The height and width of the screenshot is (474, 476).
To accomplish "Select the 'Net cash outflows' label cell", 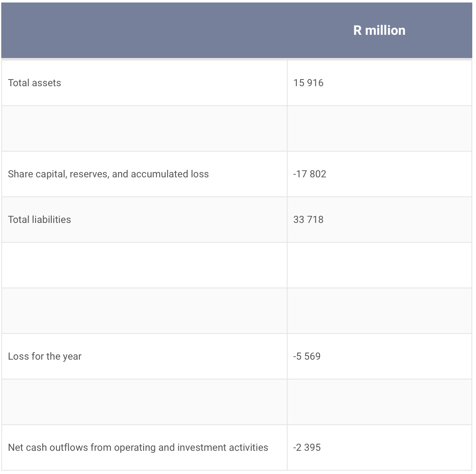I will pos(138,447).
